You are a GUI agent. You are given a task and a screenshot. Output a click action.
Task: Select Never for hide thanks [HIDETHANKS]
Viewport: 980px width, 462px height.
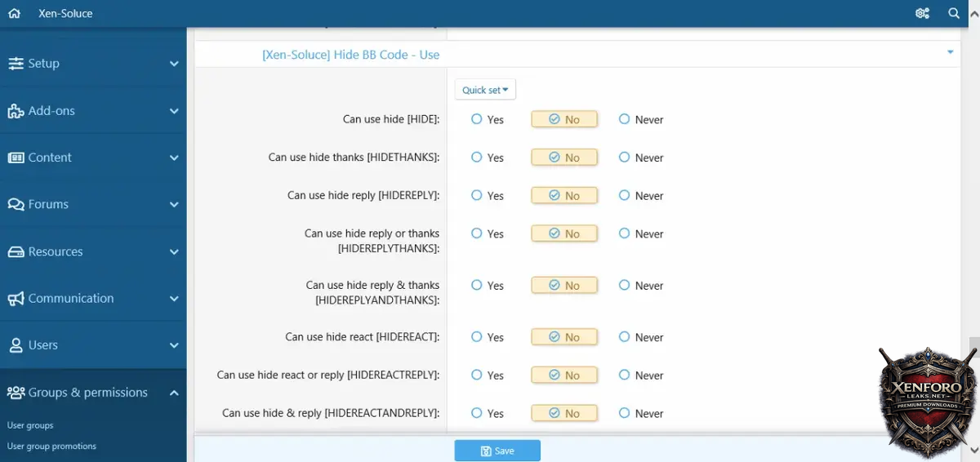(625, 158)
